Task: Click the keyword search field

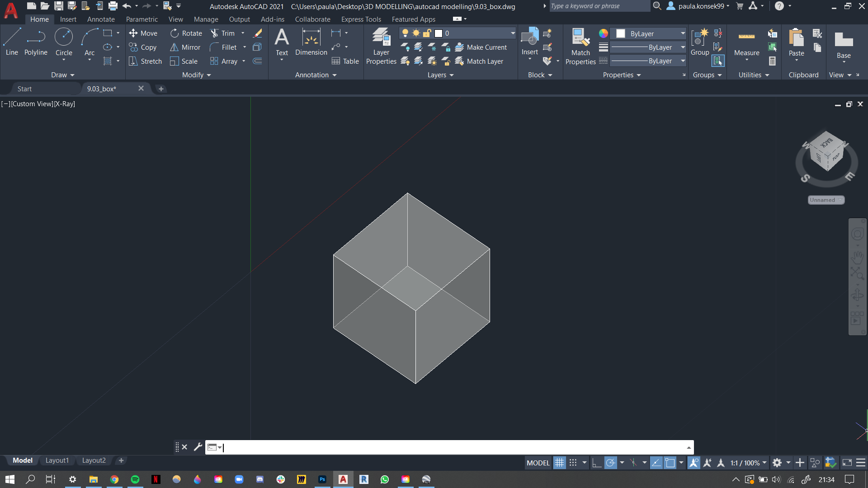Action: (x=599, y=6)
